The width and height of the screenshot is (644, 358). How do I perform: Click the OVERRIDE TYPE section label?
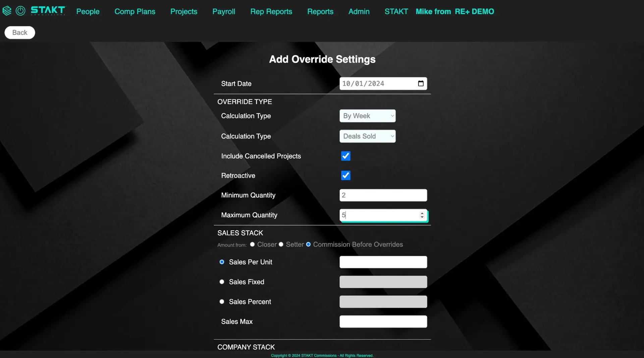(x=245, y=102)
